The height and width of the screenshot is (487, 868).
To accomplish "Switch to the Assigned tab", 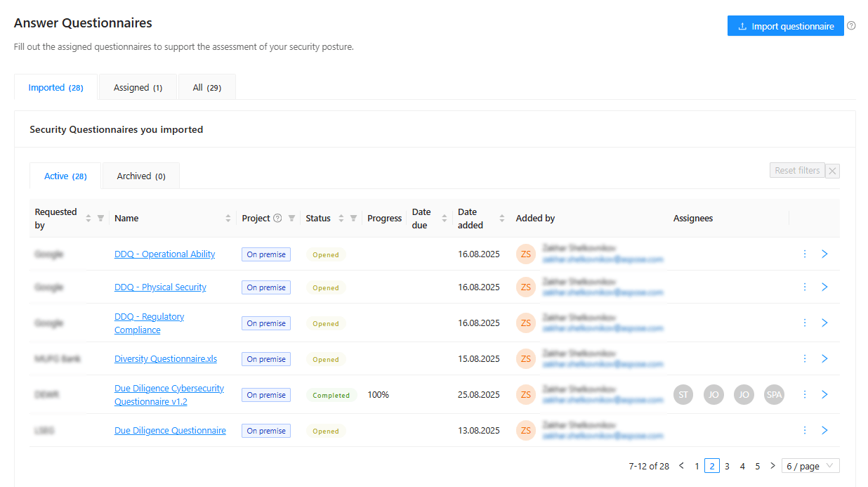I will 138,88.
